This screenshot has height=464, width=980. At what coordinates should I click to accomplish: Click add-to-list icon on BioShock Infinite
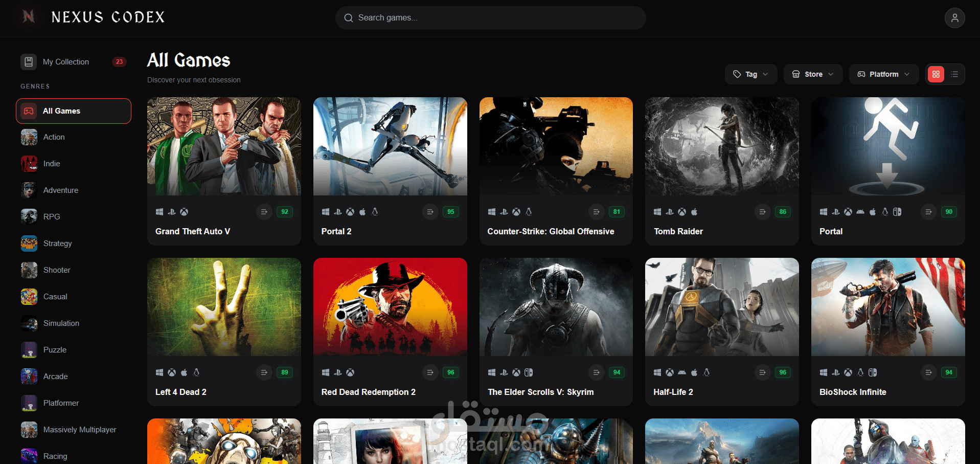tap(928, 372)
